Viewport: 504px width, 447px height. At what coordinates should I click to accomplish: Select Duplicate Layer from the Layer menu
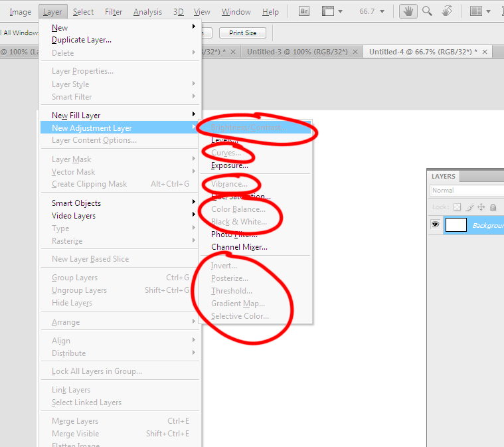pos(82,40)
